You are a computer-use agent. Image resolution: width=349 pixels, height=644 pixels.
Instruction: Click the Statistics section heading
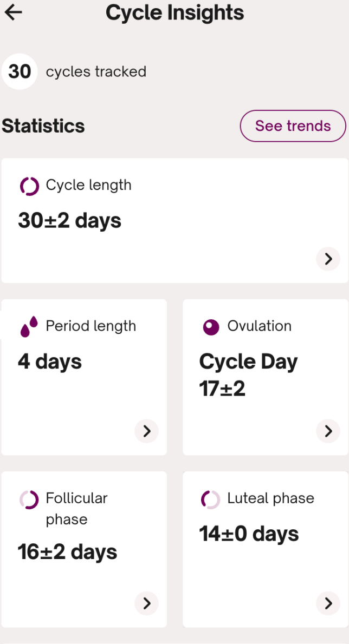[43, 126]
